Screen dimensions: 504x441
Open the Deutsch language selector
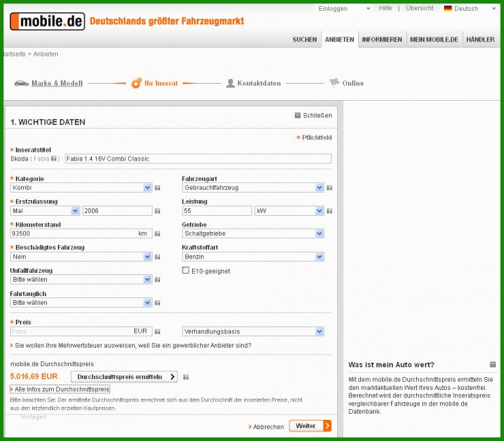(x=470, y=9)
